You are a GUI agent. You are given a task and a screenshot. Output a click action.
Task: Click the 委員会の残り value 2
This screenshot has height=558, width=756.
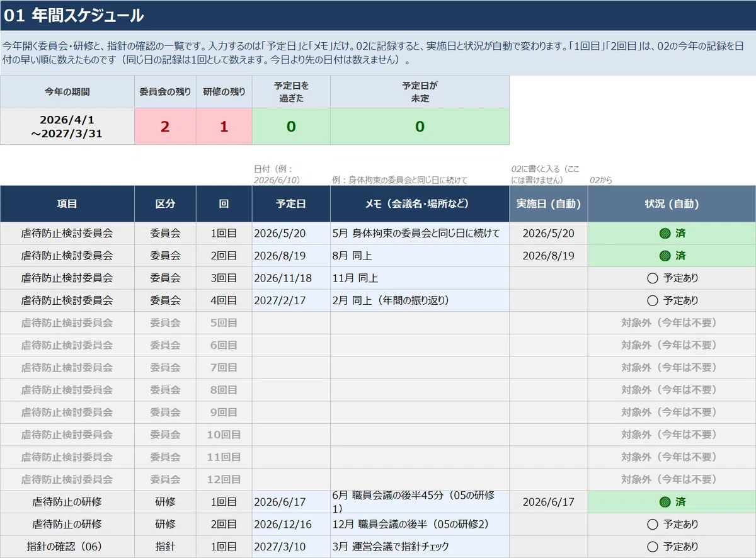[x=165, y=127]
